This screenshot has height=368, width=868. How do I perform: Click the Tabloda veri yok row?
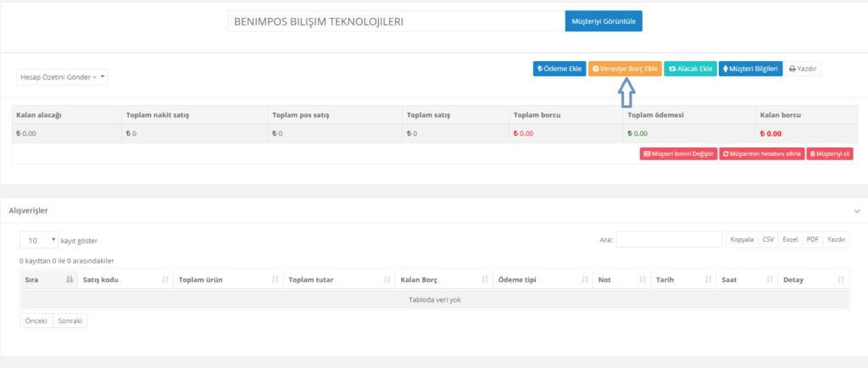[x=435, y=299]
